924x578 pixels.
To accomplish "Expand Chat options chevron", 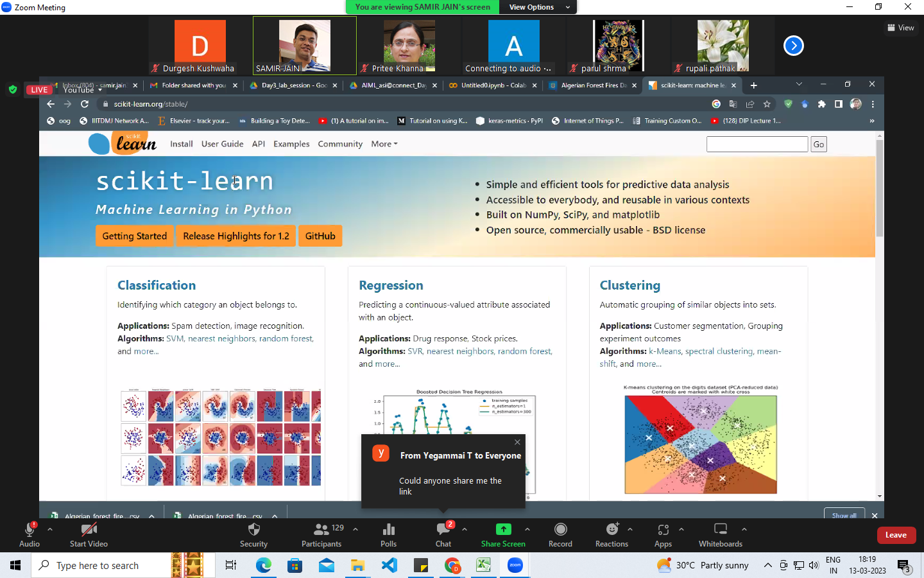I will tap(465, 530).
